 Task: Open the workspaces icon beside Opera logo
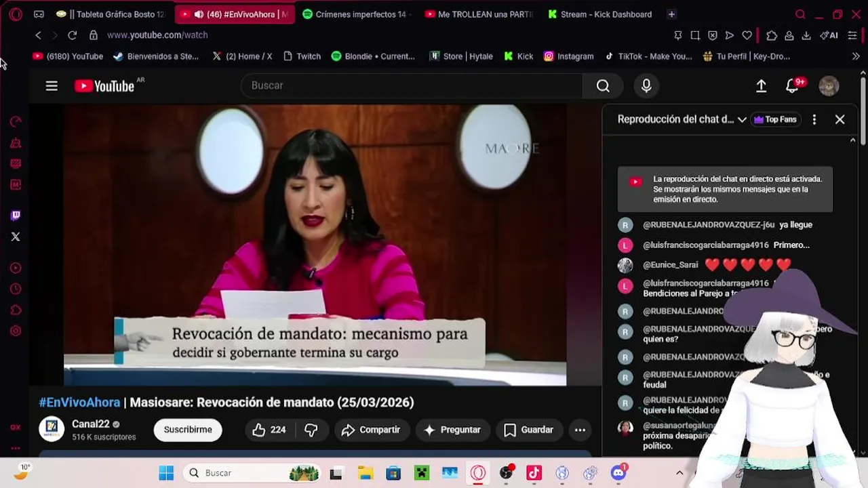tap(39, 14)
